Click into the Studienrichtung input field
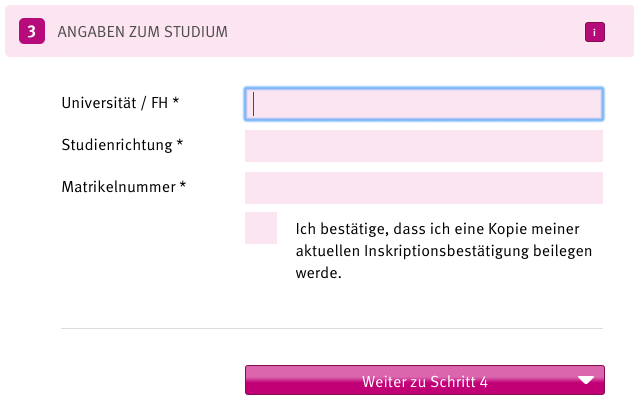634x419 pixels. (423, 146)
